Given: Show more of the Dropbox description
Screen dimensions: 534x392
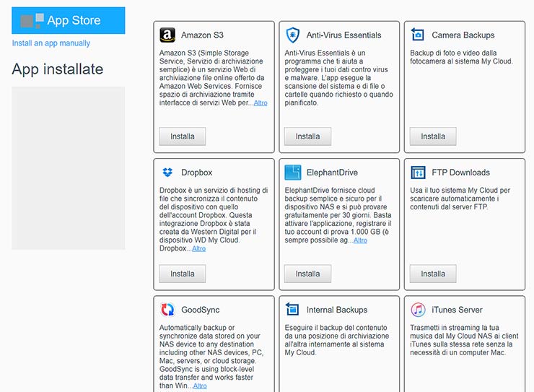Looking at the screenshot, I should [198, 249].
